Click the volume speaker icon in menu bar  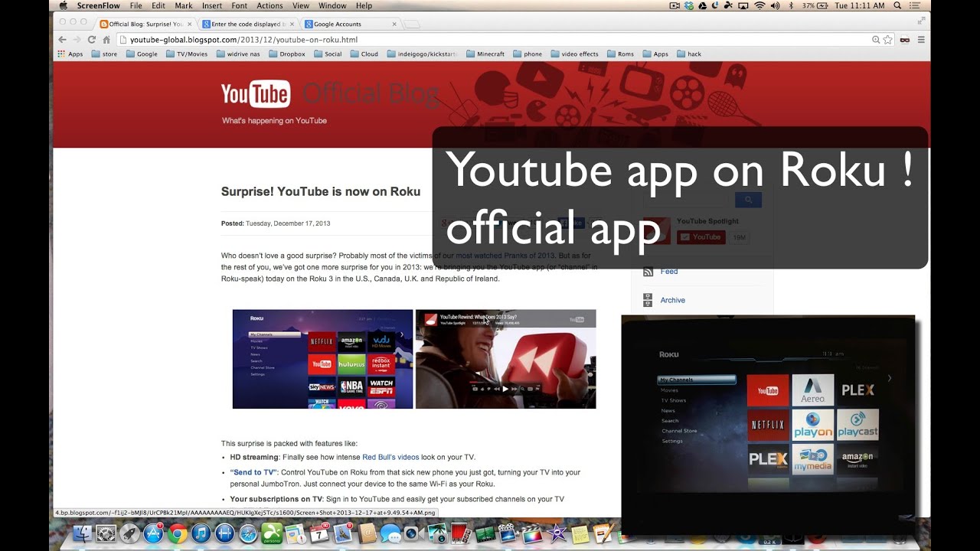775,5
